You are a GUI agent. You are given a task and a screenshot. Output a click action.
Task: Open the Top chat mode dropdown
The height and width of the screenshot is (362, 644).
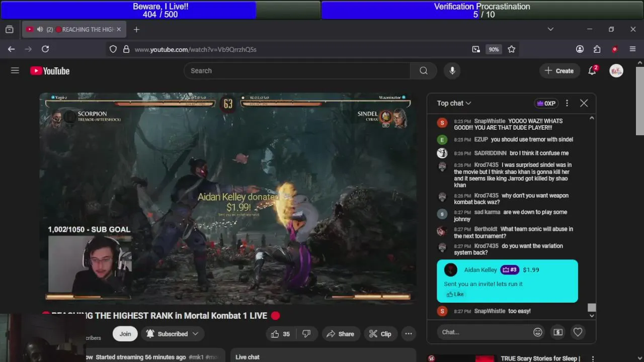[454, 103]
